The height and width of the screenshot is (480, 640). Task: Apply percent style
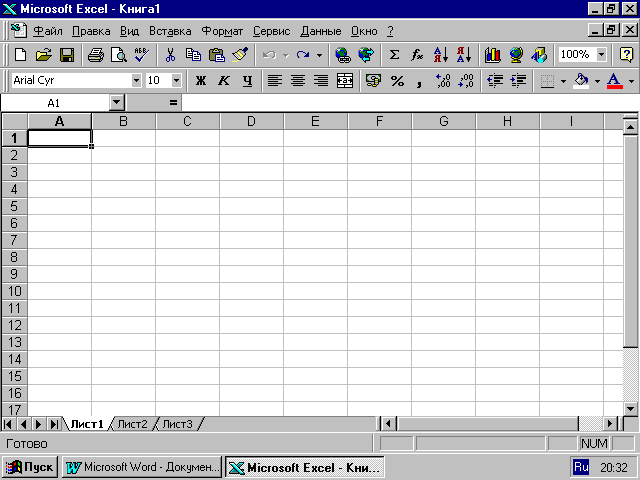397,80
